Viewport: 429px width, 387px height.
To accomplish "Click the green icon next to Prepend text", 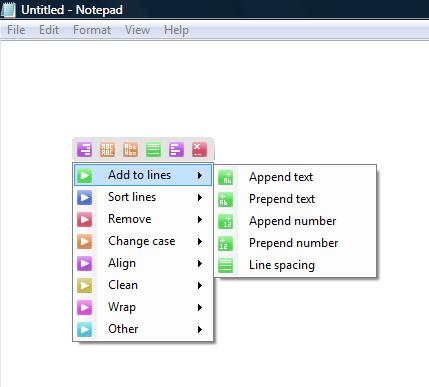I will pyautogui.click(x=226, y=199).
